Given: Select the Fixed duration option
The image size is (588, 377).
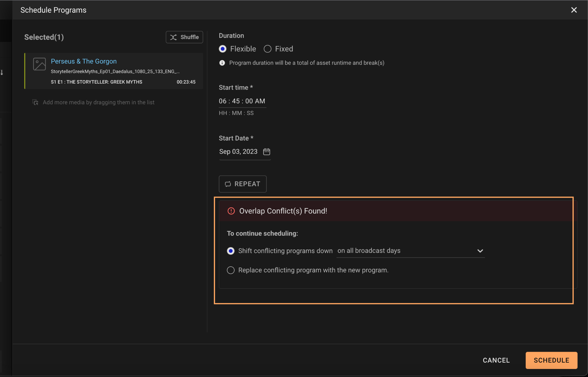Looking at the screenshot, I should [x=268, y=49].
